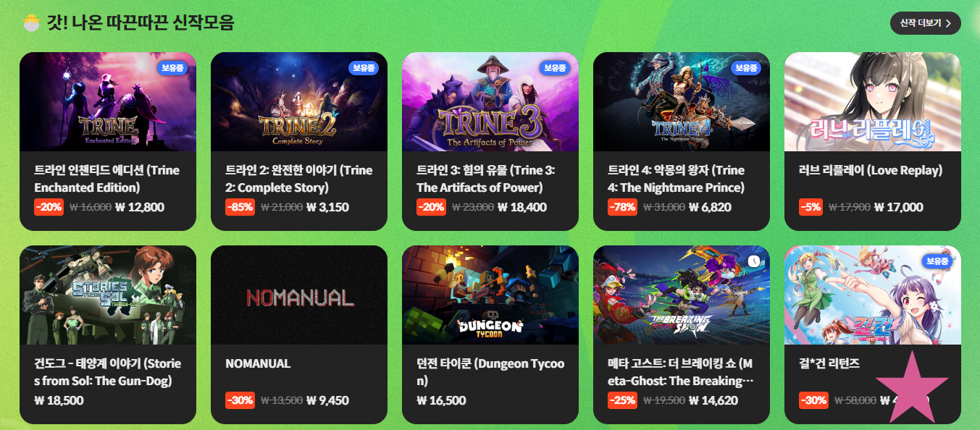The height and width of the screenshot is (430, 980).
Task: Click the -78% discount tag on Trine 4
Action: 622,207
